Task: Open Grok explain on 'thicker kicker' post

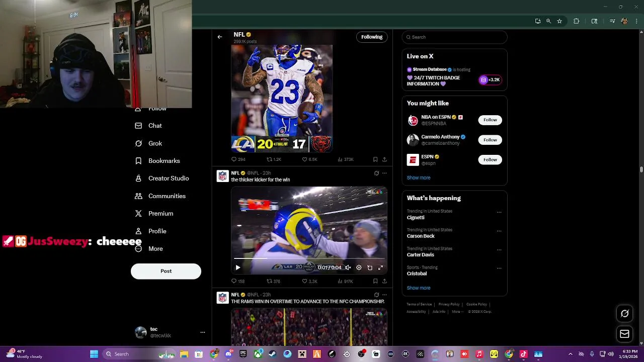Action: (x=376, y=173)
